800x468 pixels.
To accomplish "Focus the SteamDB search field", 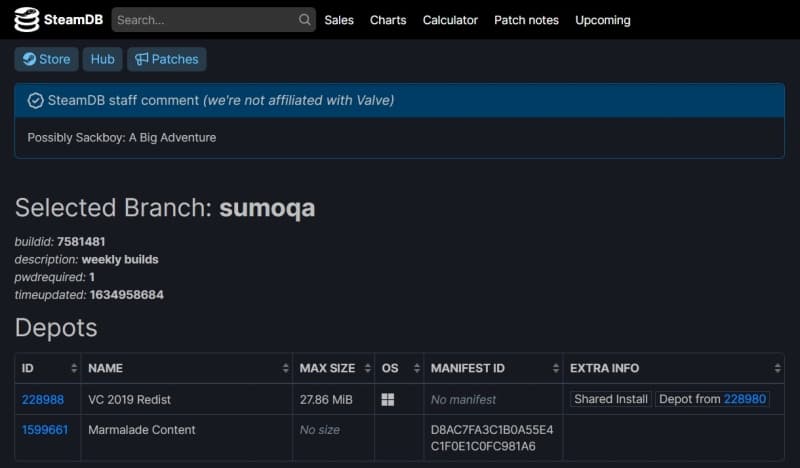I will (x=205, y=20).
